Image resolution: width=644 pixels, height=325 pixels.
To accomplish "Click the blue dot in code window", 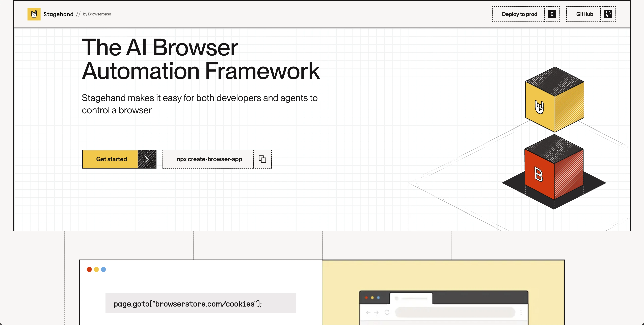I will (103, 269).
